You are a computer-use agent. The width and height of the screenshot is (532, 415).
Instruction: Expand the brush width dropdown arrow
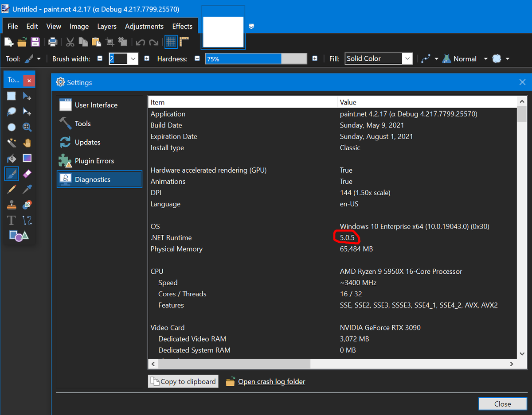point(133,58)
